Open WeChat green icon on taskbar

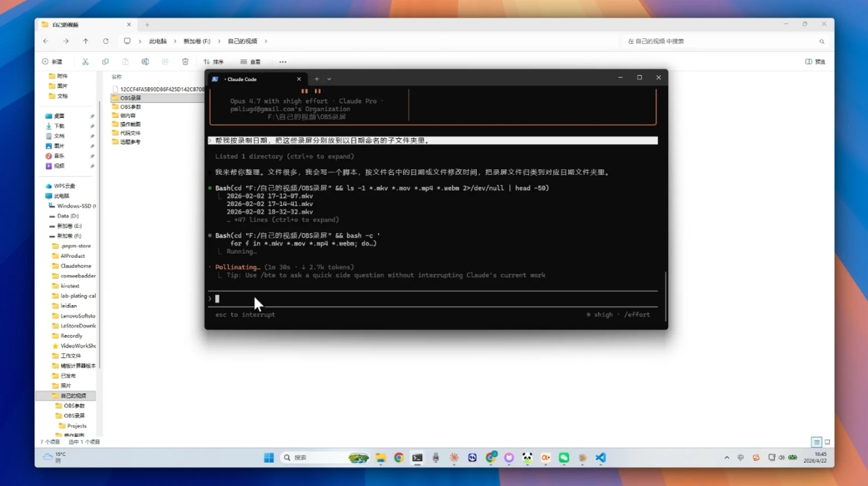click(x=564, y=457)
